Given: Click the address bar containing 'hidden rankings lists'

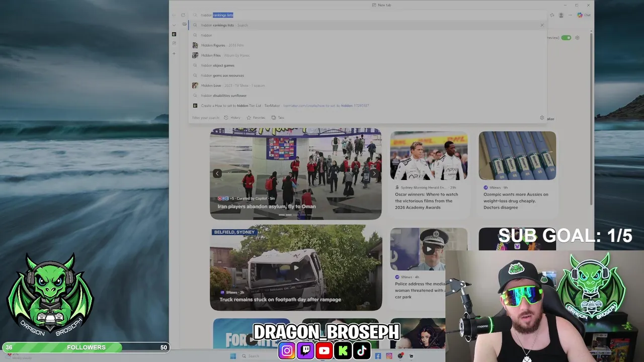Looking at the screenshot, I should (x=367, y=15).
